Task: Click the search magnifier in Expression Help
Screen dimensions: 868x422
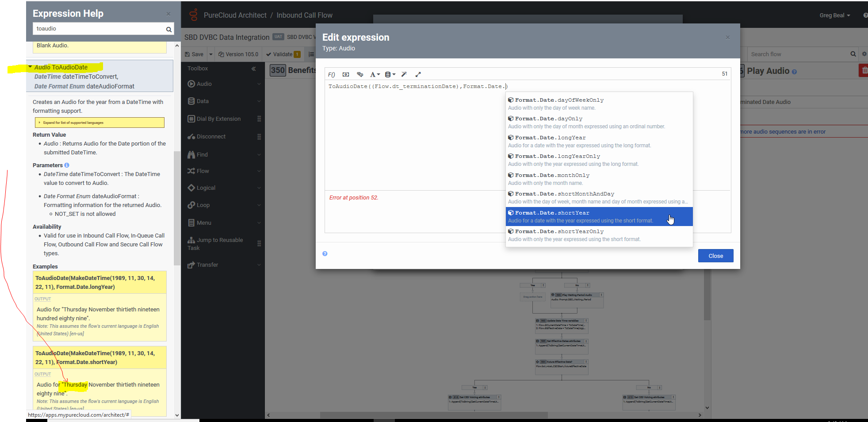Action: pos(168,29)
